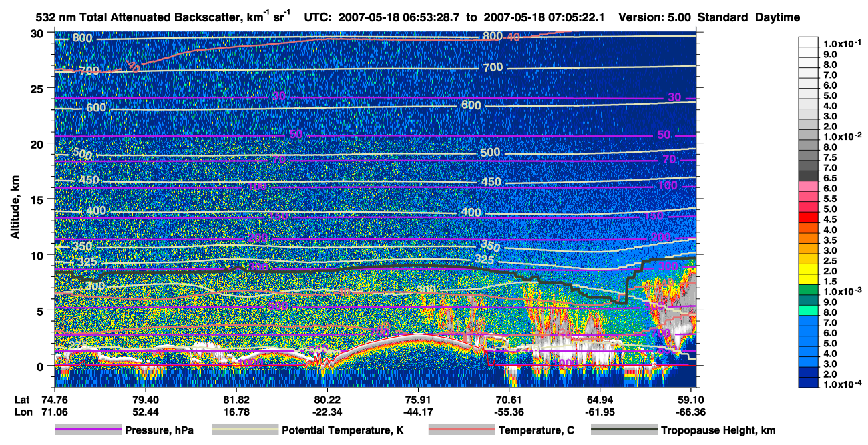
Task: Click the latitude value '70.61'
Action: click(x=509, y=399)
